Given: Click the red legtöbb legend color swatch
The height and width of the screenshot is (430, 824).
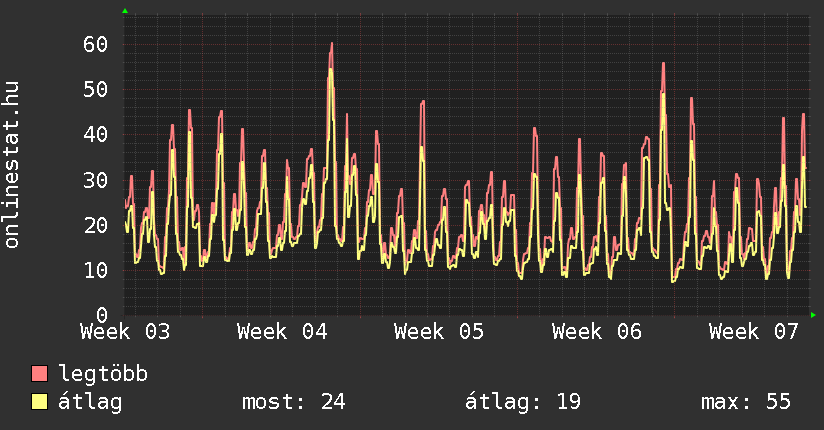Looking at the screenshot, I should (x=40, y=374).
